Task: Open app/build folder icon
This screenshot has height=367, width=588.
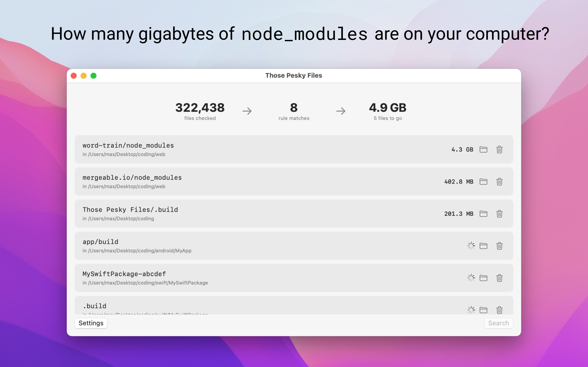Action: coord(483,246)
